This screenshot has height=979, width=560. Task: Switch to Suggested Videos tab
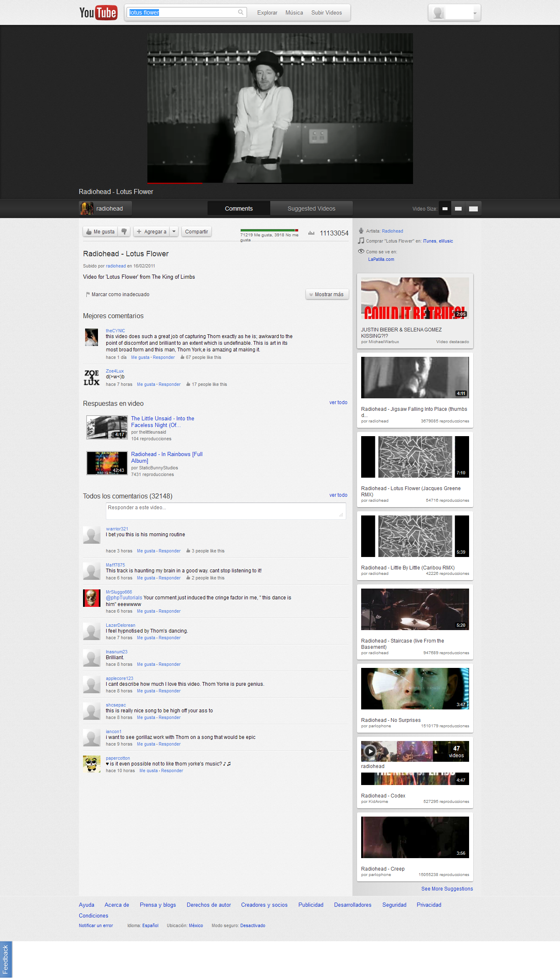tap(311, 209)
